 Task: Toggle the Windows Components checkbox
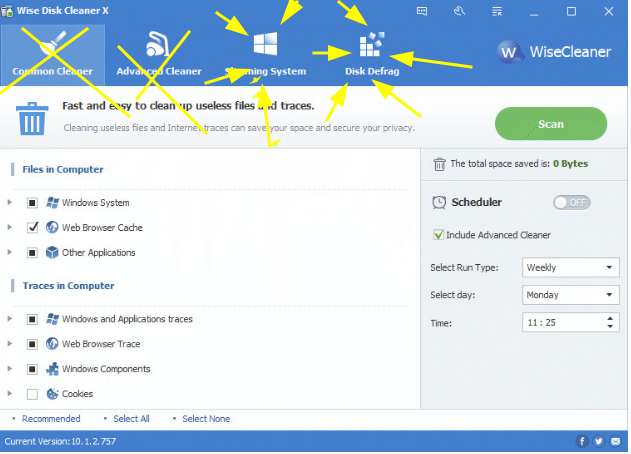pyautogui.click(x=32, y=370)
